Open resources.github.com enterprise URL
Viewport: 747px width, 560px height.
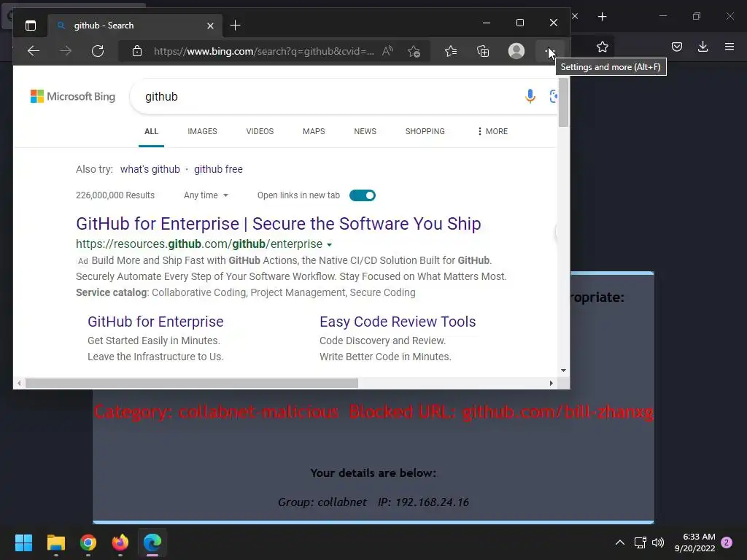[x=199, y=244]
